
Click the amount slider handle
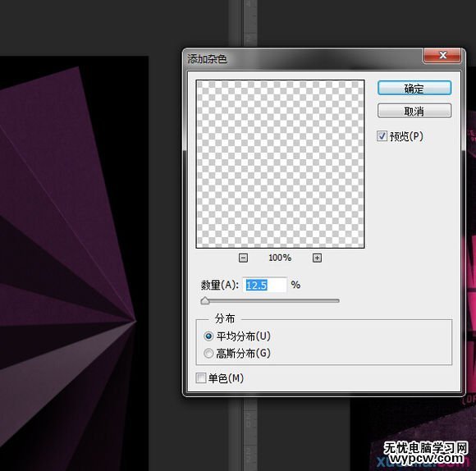(x=205, y=301)
